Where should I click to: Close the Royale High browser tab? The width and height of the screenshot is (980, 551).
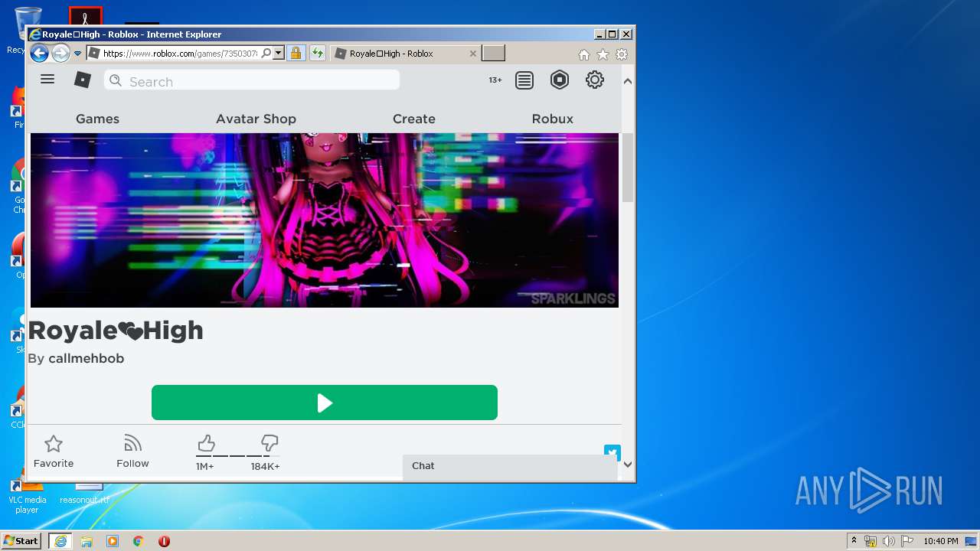click(x=472, y=54)
